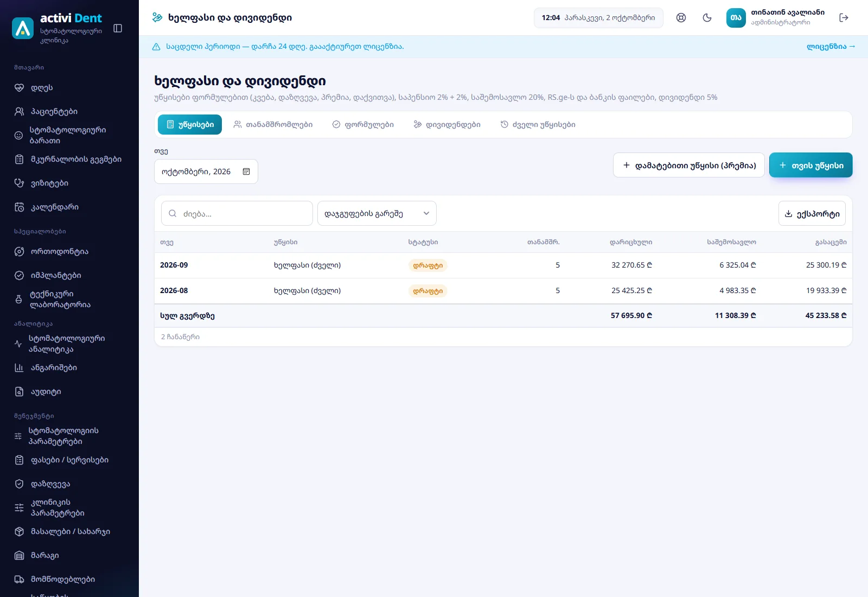Open მარაგი sidebar item

(x=69, y=555)
